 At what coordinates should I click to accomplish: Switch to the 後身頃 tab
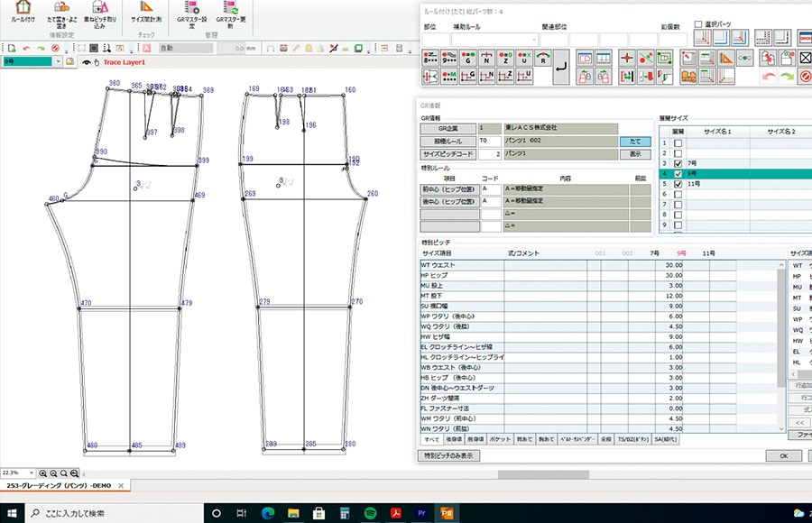(x=456, y=439)
